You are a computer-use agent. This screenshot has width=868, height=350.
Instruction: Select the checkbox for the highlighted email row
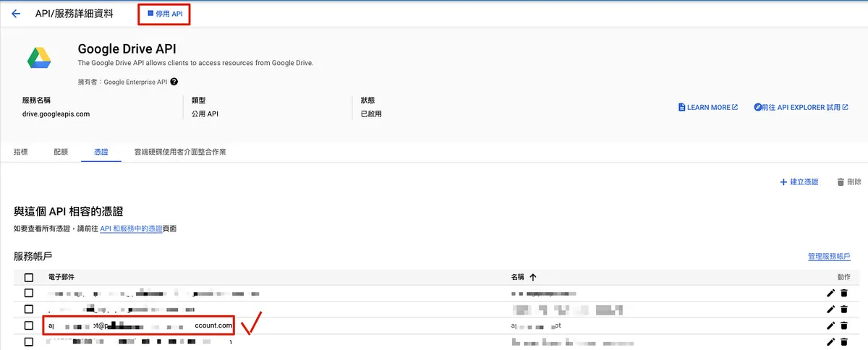[x=29, y=325]
